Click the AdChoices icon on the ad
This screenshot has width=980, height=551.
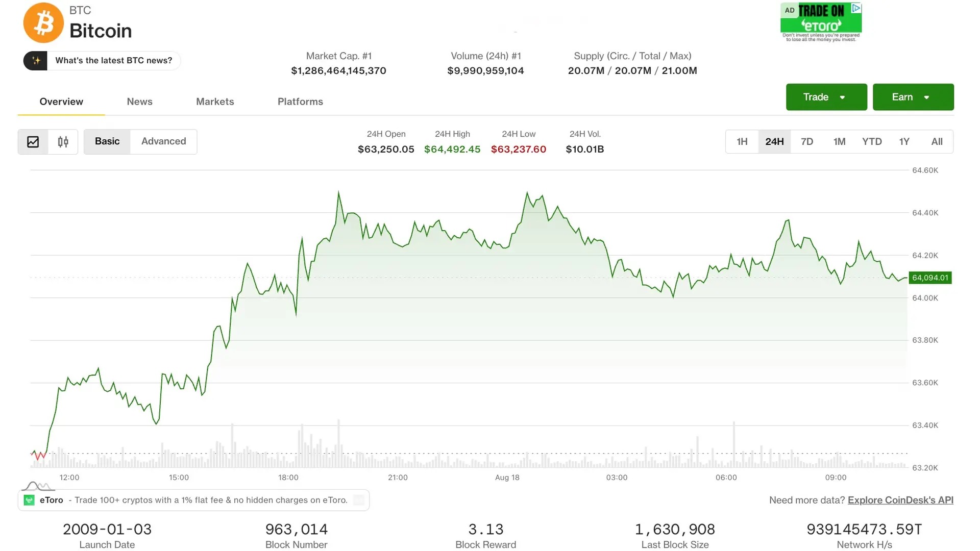click(856, 8)
